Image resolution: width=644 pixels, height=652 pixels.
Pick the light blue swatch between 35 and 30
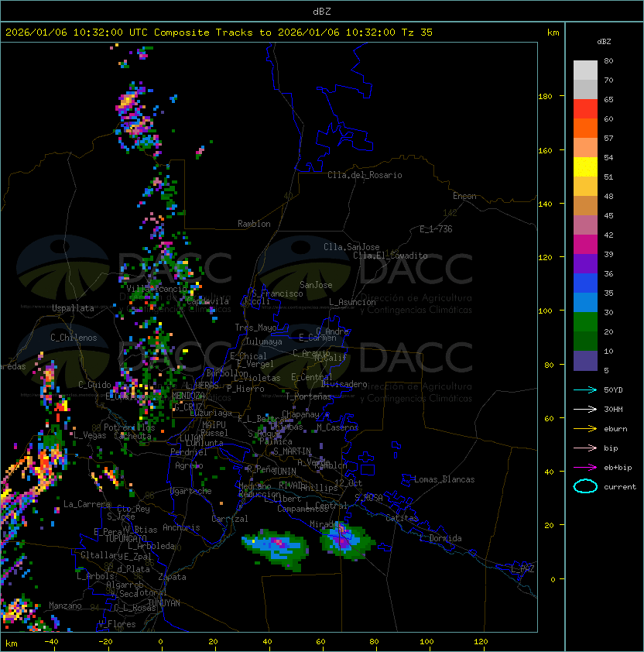click(585, 302)
